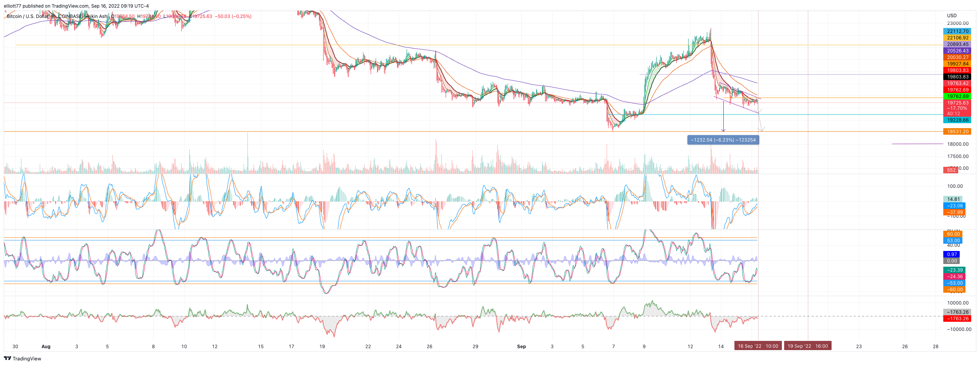Select the pink −24.36 oscillator label
The width and height of the screenshot is (980, 365).
point(954,277)
